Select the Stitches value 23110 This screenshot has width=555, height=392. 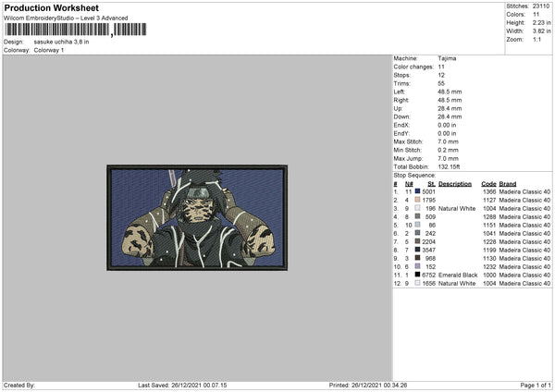(x=541, y=6)
